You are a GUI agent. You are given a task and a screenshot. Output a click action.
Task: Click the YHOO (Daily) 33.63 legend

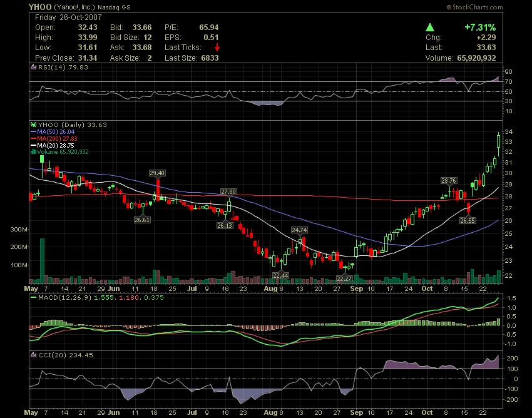click(72, 125)
